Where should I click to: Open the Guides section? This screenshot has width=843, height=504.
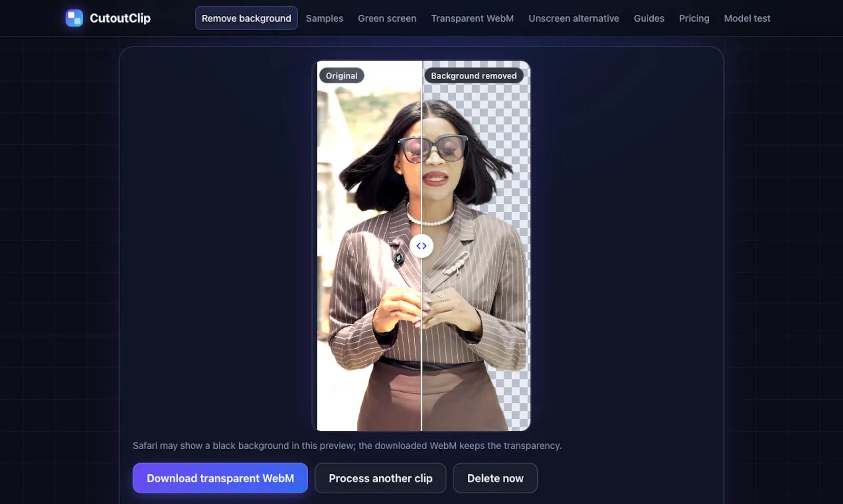coord(649,18)
